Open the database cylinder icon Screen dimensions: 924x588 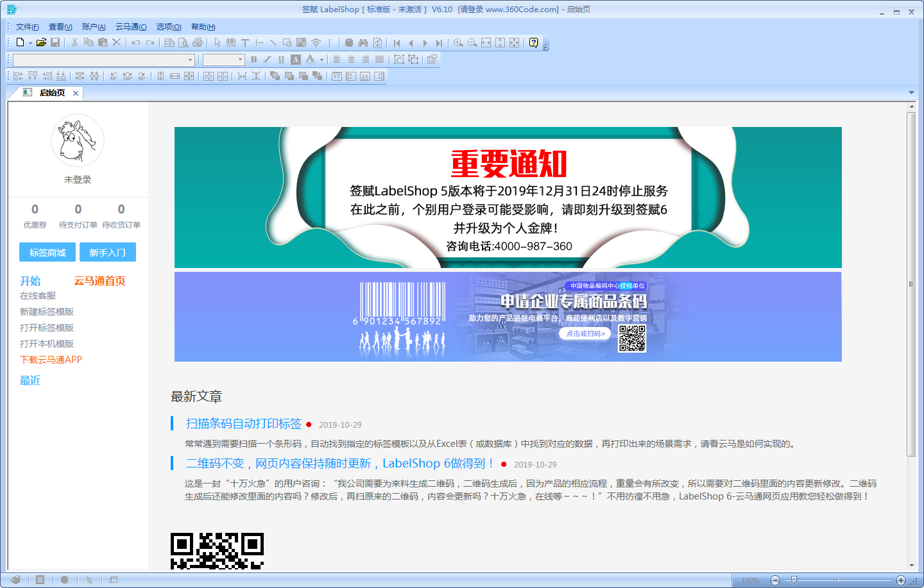tap(349, 43)
